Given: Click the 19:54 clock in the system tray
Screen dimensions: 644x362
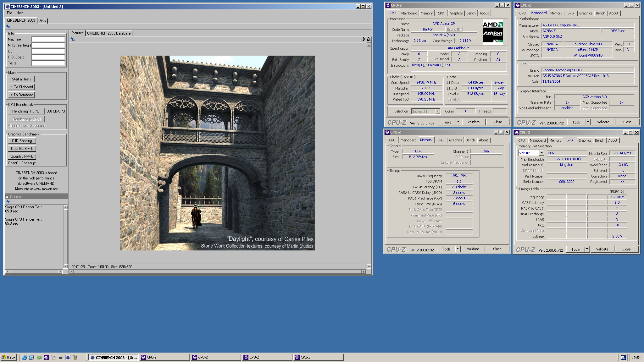Looking at the screenshot, I should [636, 358].
